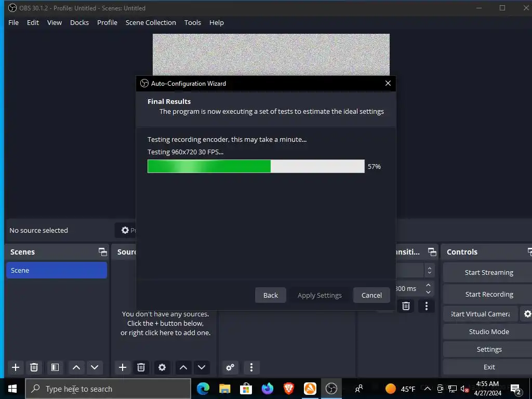The image size is (532, 399).
Task: Click the 'No source selected' label
Action: click(x=38, y=230)
